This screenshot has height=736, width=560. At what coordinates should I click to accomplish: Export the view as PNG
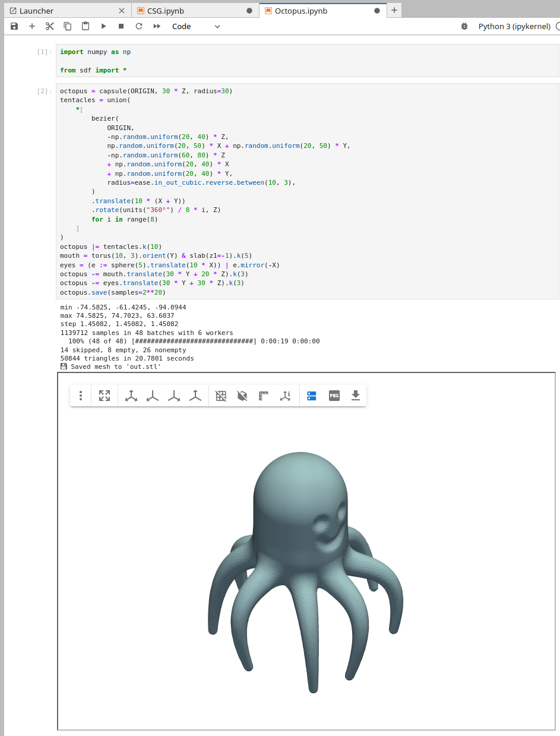pos(334,396)
